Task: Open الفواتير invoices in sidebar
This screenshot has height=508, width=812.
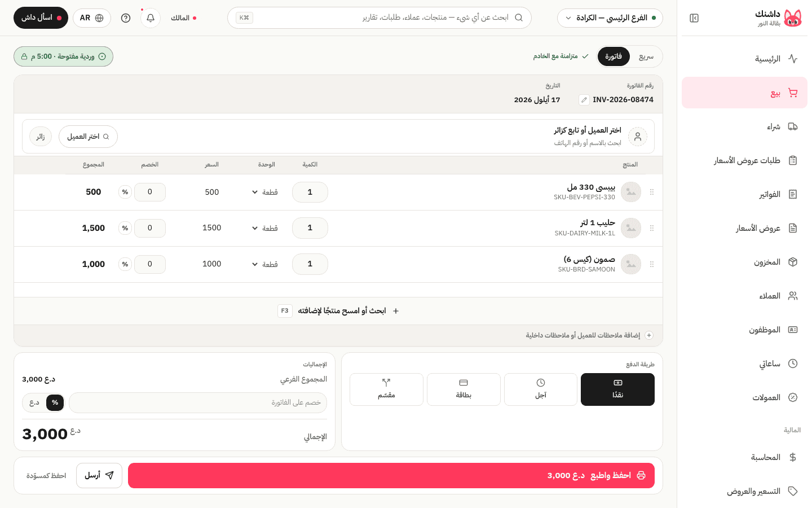Action: (744, 194)
